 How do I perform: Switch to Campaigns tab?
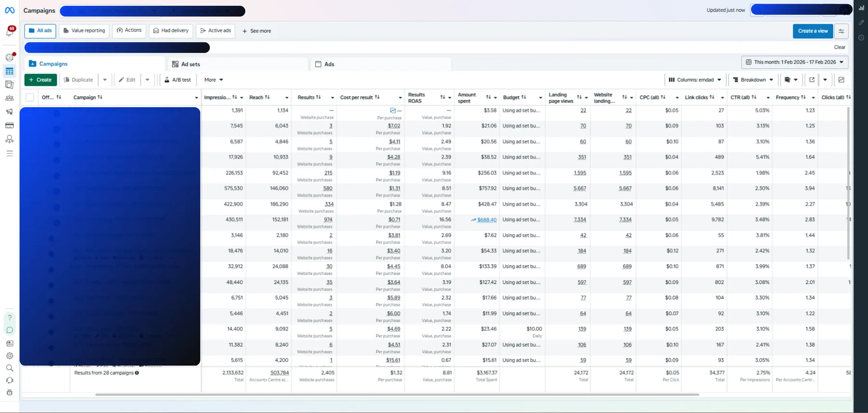click(94, 64)
